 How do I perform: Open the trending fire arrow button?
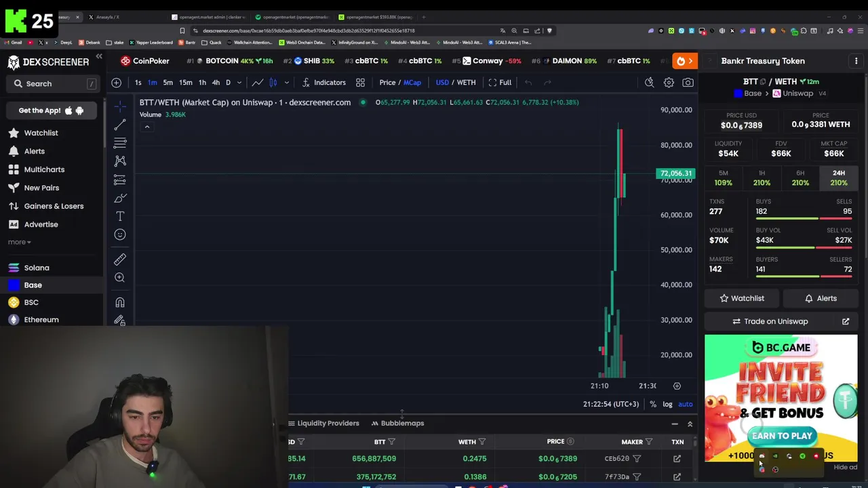[685, 61]
